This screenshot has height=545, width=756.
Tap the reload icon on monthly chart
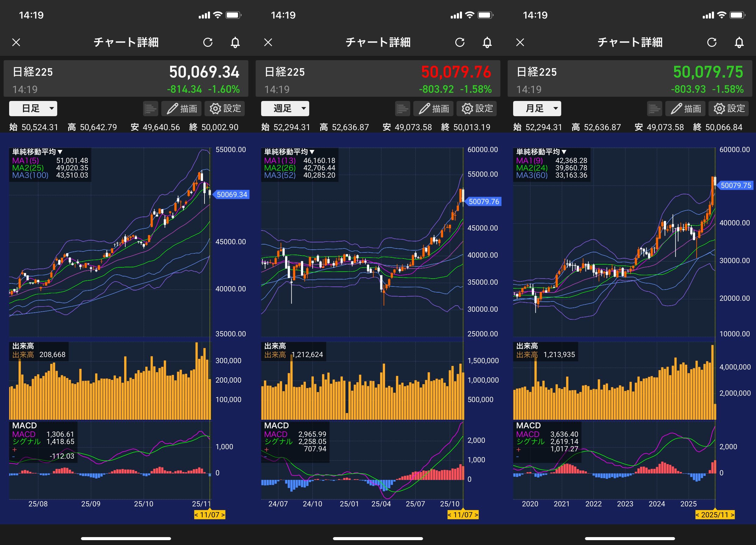712,42
